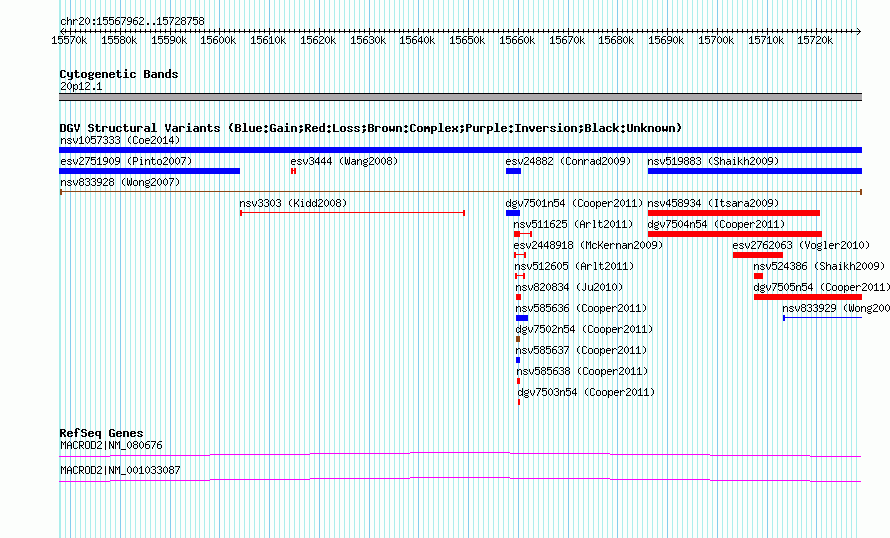Image resolution: width=890 pixels, height=538 pixels.
Task: Select the 20p12.1 cytogenetic band bar
Action: click(x=460, y=97)
